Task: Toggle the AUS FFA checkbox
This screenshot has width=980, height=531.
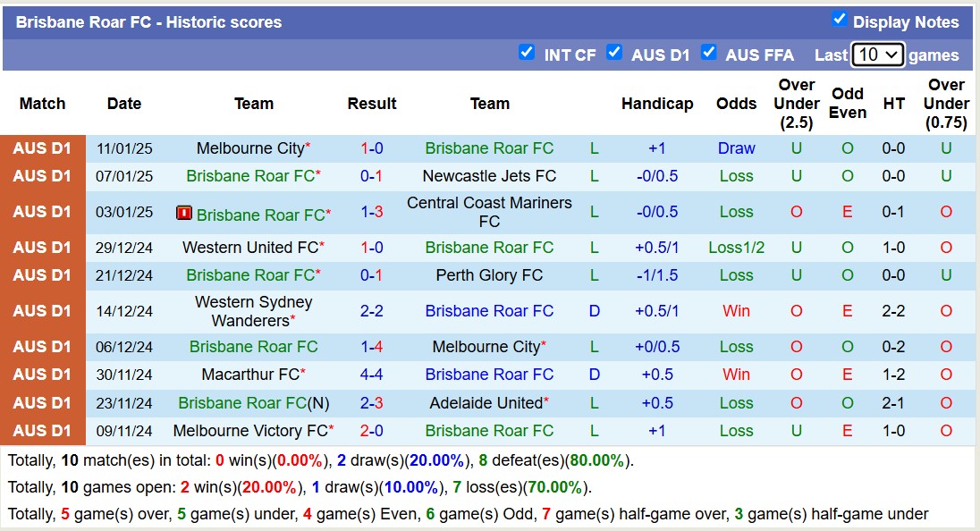Action: pyautogui.click(x=709, y=54)
